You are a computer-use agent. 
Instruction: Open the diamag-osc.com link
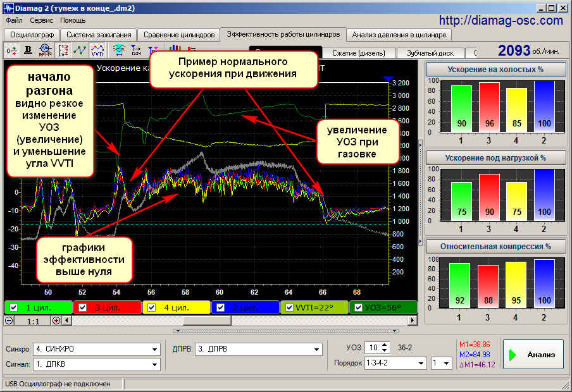501,20
